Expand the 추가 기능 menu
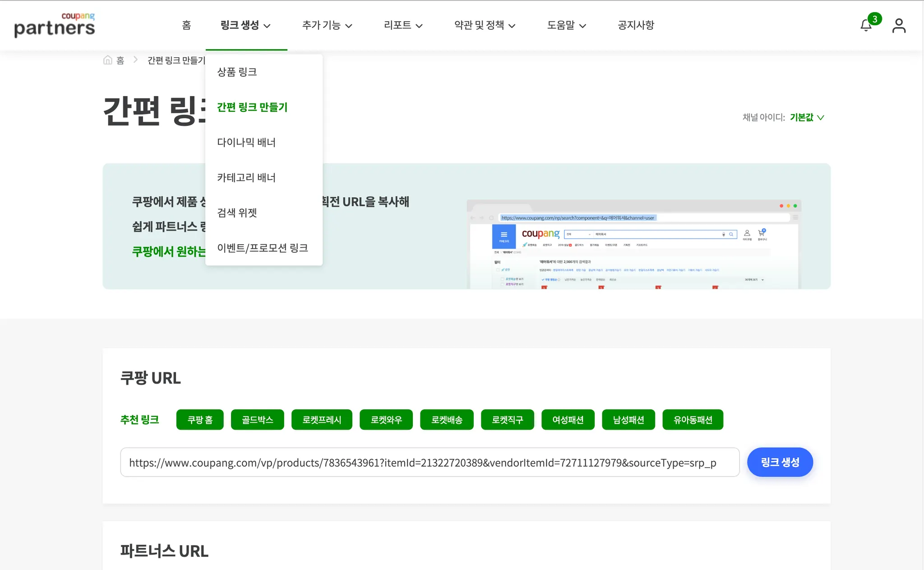Image resolution: width=924 pixels, height=570 pixels. (327, 25)
